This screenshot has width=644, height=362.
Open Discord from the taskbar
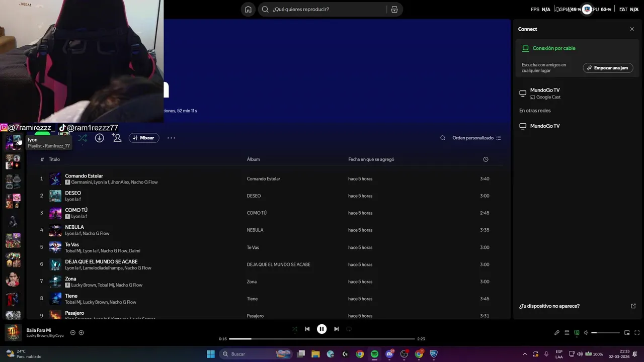(389, 354)
